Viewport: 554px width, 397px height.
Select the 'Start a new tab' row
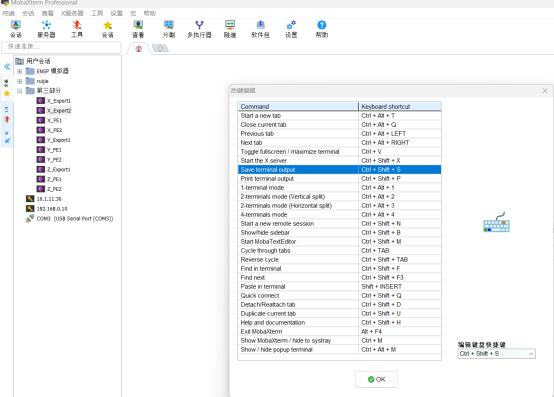339,115
